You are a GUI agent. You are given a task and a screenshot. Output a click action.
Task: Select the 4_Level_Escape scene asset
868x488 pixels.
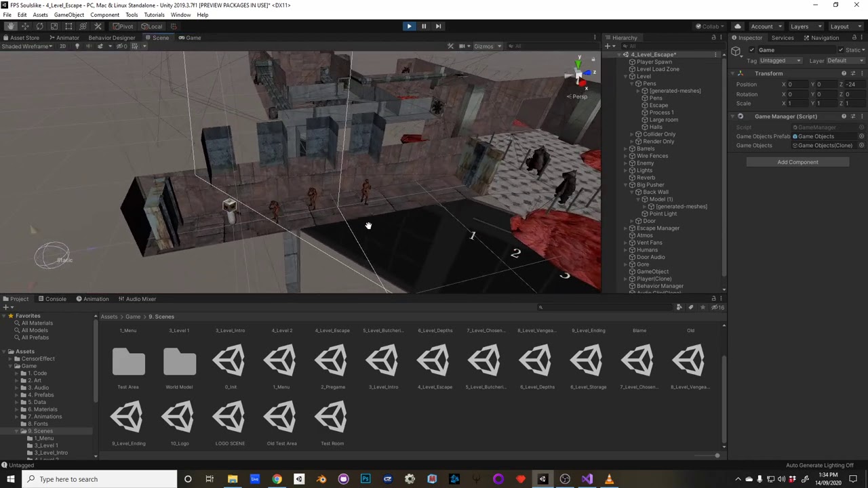tap(435, 365)
